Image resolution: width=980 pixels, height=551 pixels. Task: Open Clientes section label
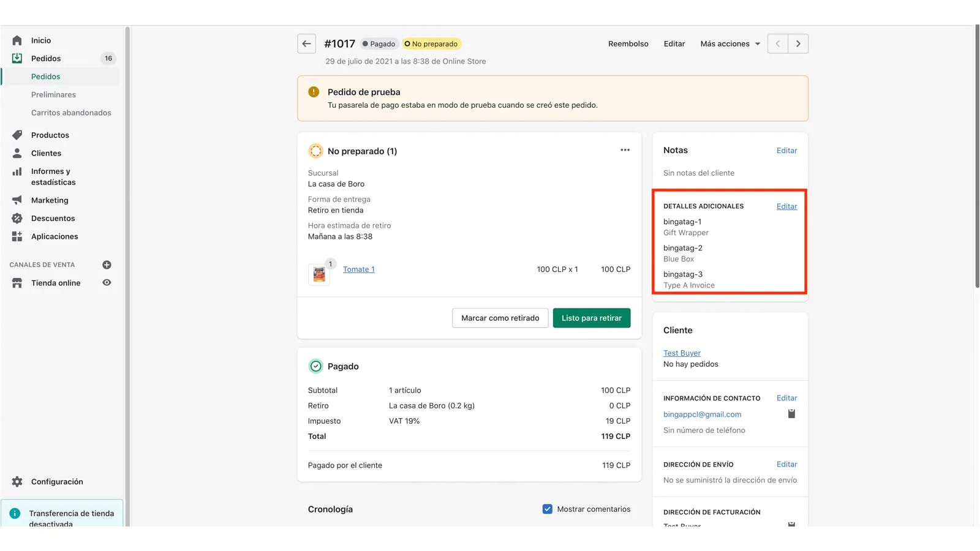pyautogui.click(x=46, y=153)
